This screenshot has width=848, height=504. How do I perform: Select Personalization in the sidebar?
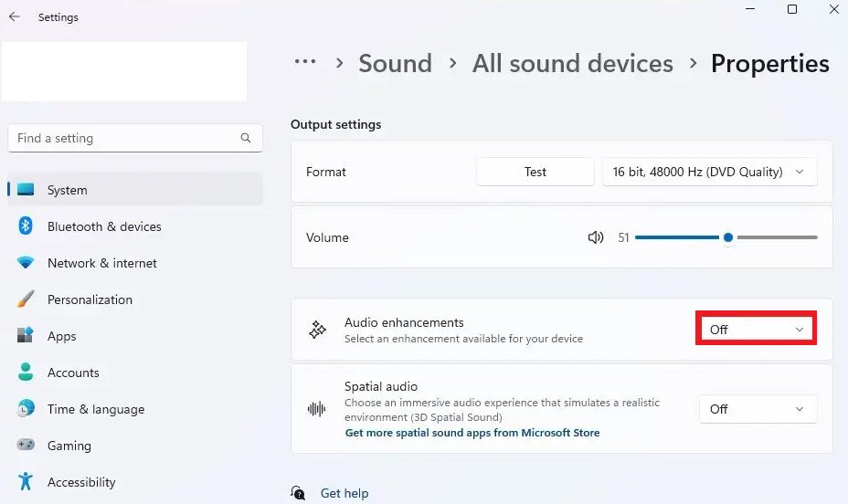[x=135, y=299]
